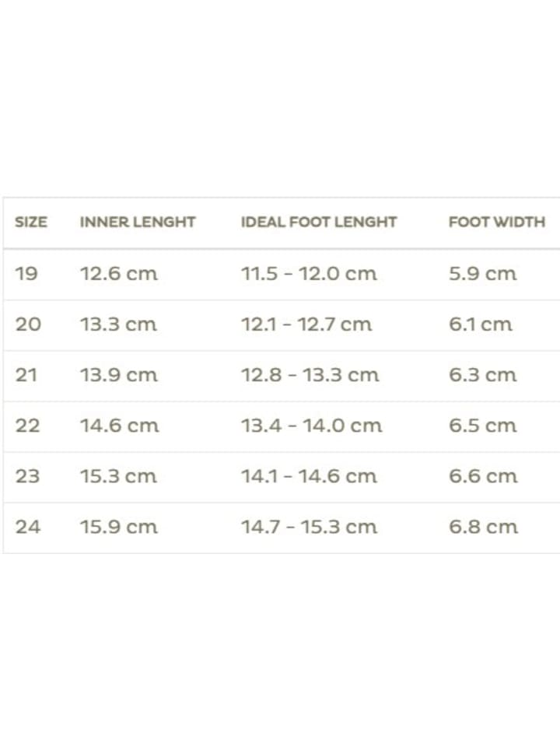The width and height of the screenshot is (560, 747).
Task: Click the 12.8 - 13.3 cm range cell
Action: tap(310, 375)
